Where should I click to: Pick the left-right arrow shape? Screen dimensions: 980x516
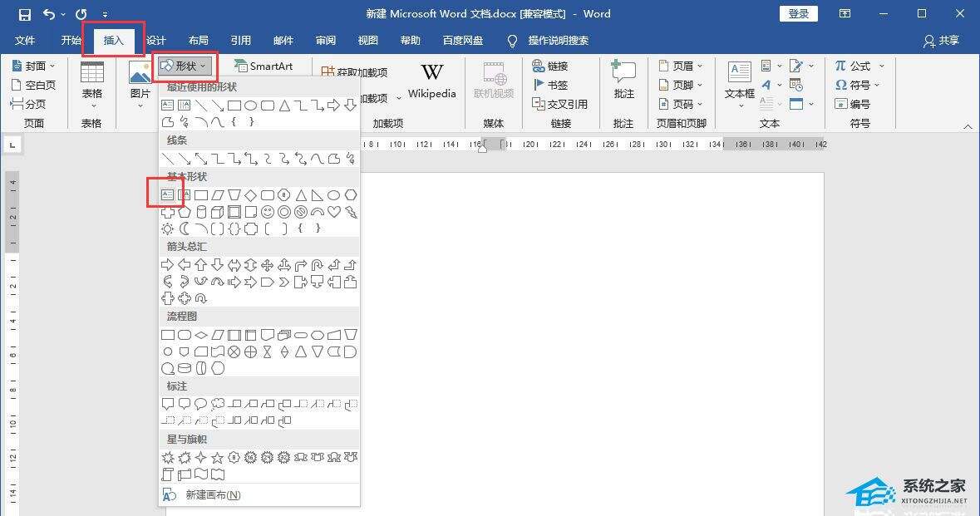(234, 265)
